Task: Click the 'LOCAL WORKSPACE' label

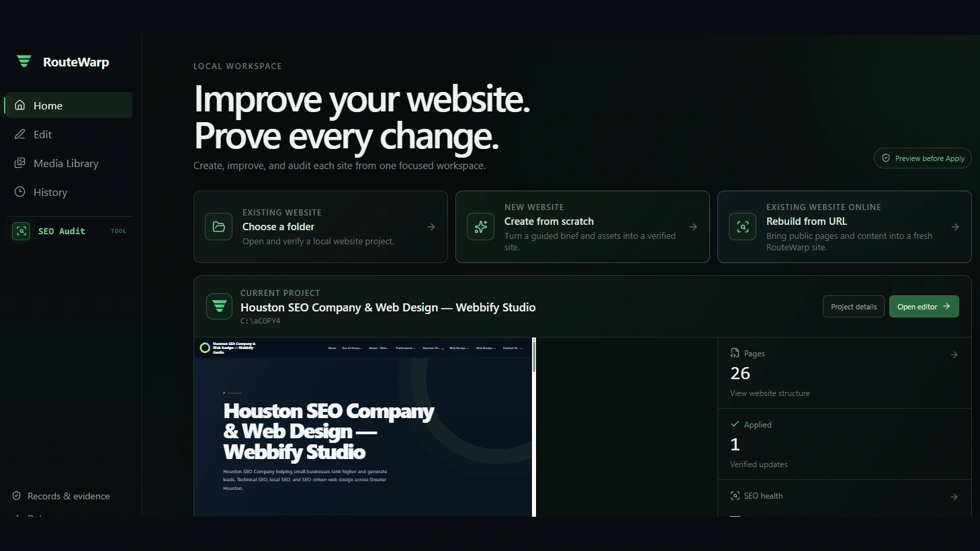Action: pyautogui.click(x=238, y=66)
